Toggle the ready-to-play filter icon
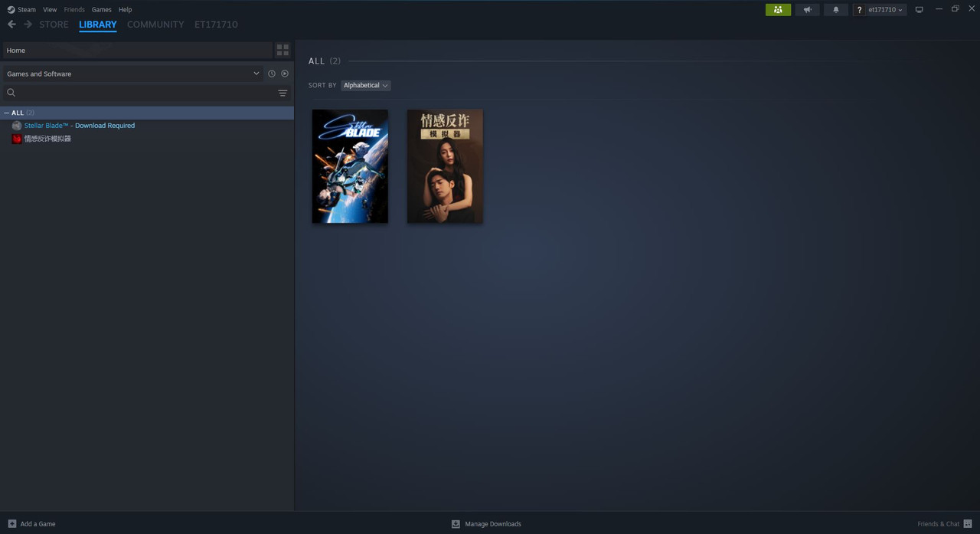This screenshot has height=534, width=980. pos(285,74)
